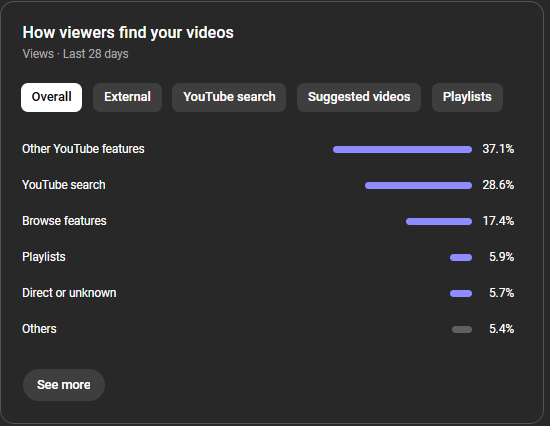This screenshot has height=426, width=550.
Task: Click the 37.1% value
Action: click(x=498, y=149)
